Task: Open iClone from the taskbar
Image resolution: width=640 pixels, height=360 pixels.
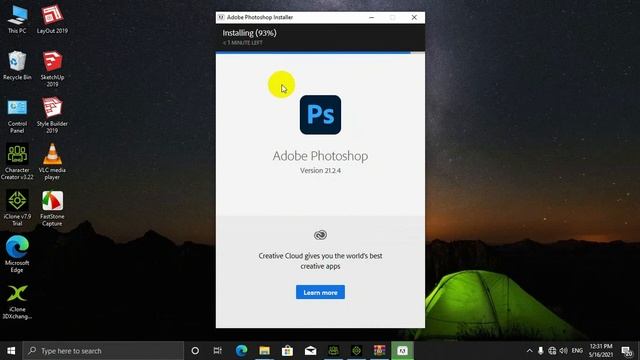Action: tap(356, 351)
